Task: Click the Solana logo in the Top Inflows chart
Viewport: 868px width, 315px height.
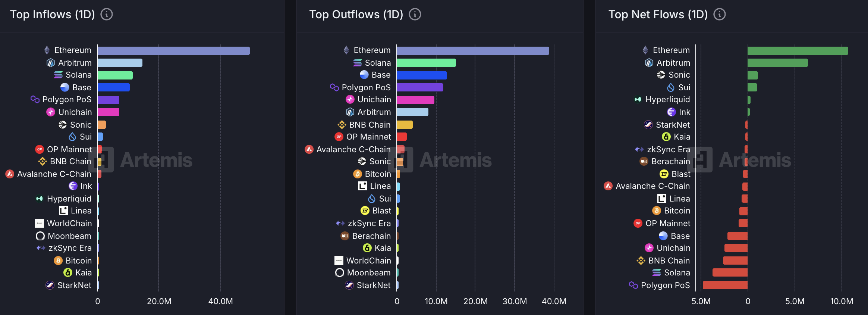Action: pos(58,75)
